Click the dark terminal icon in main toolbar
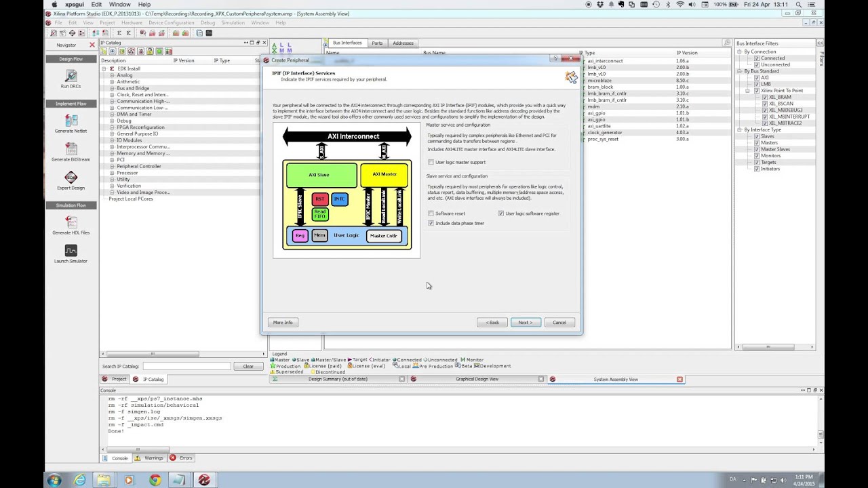868x488 pixels. (209, 33)
